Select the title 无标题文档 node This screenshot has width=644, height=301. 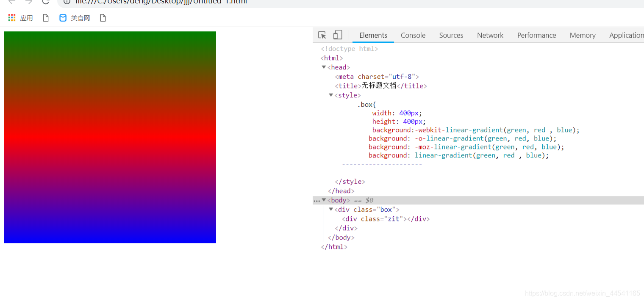[x=381, y=86]
